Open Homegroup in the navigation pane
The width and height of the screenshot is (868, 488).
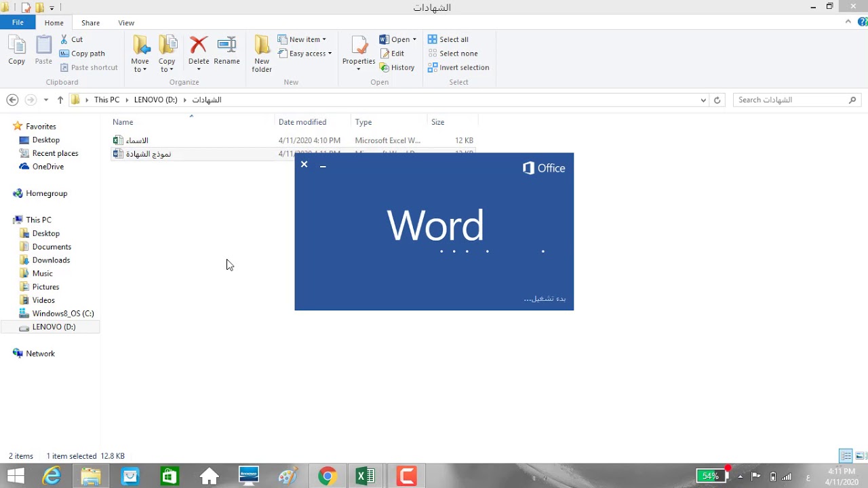pyautogui.click(x=46, y=193)
